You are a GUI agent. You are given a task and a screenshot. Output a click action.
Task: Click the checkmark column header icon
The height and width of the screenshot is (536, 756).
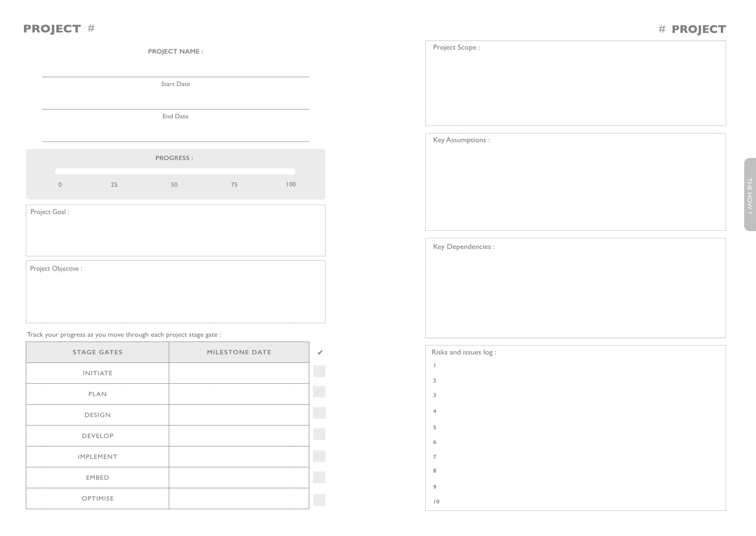coord(320,353)
